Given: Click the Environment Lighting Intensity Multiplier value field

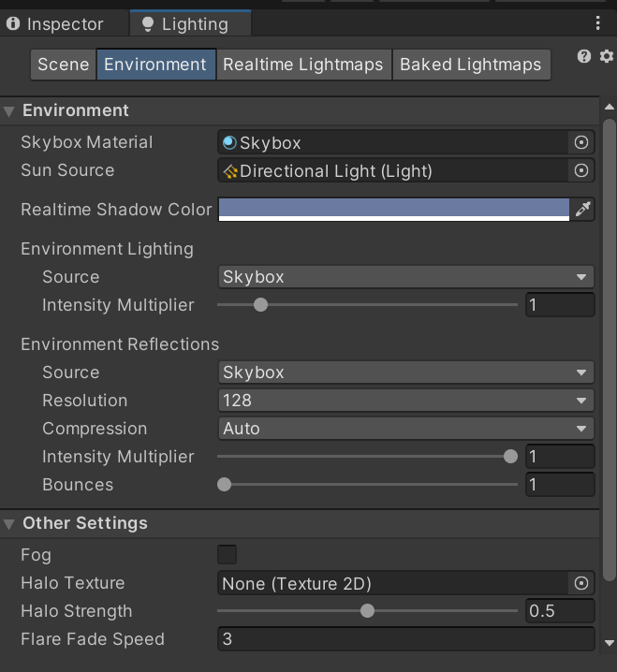Looking at the screenshot, I should click(560, 305).
